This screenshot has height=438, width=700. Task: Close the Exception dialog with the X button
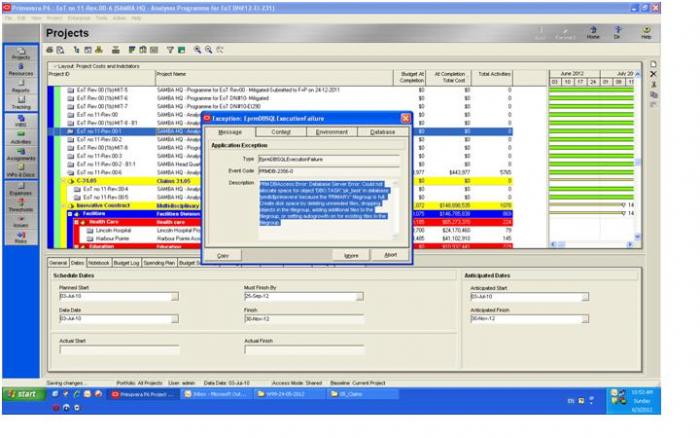[x=405, y=118]
